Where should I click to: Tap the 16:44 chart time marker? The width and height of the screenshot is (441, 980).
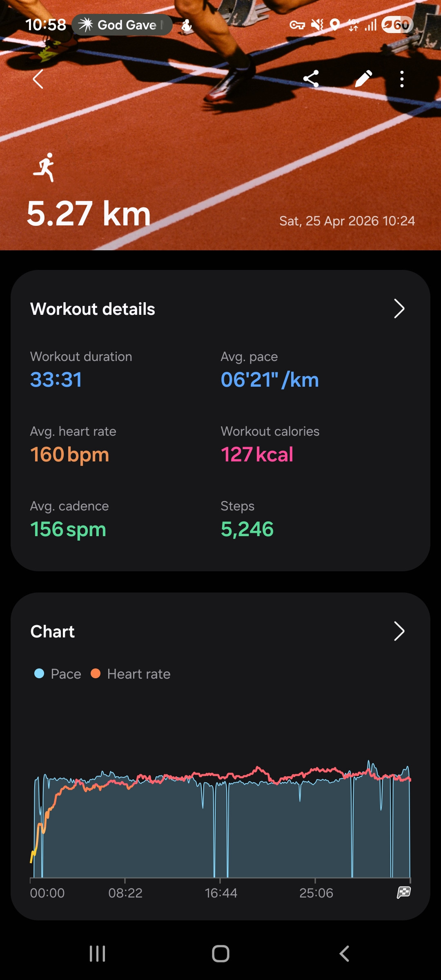tap(221, 893)
